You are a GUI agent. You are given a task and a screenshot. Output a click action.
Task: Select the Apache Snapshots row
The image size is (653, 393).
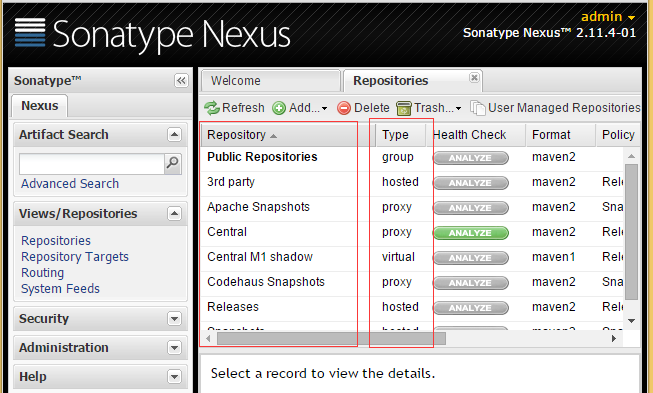coord(412,208)
